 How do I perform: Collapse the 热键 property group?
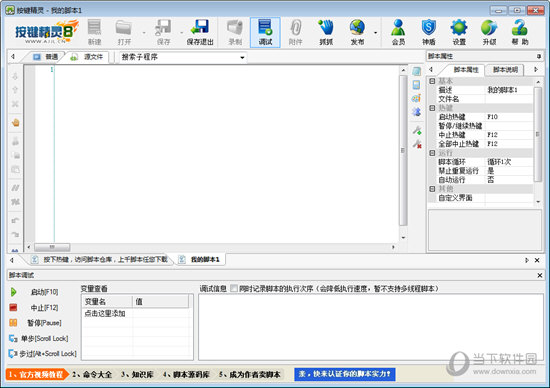(432, 108)
